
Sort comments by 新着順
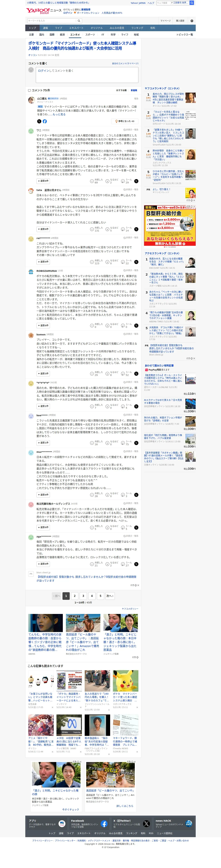pyautogui.click(x=134, y=91)
